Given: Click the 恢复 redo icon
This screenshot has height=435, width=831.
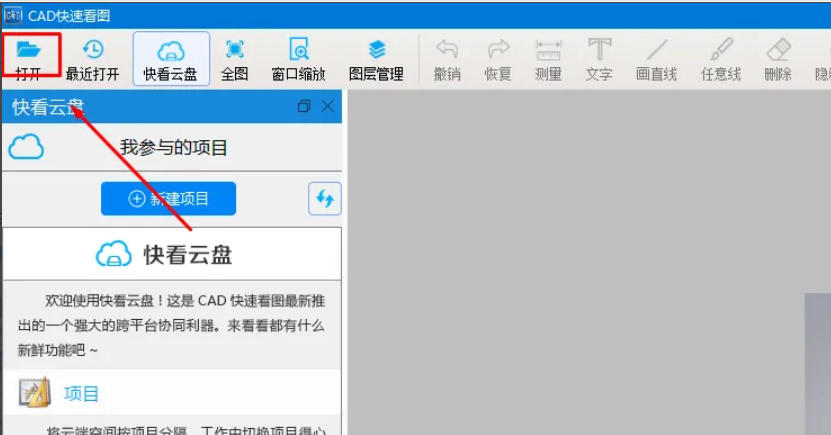Looking at the screenshot, I should point(498,49).
